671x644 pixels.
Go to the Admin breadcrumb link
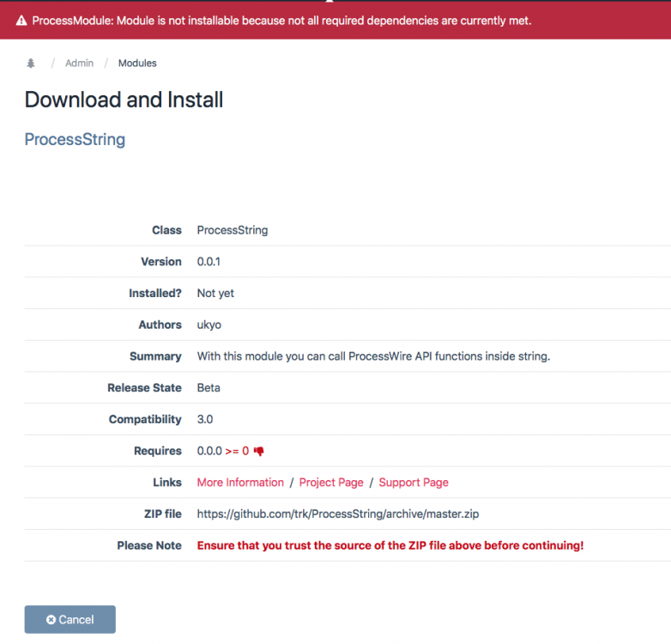[79, 64]
